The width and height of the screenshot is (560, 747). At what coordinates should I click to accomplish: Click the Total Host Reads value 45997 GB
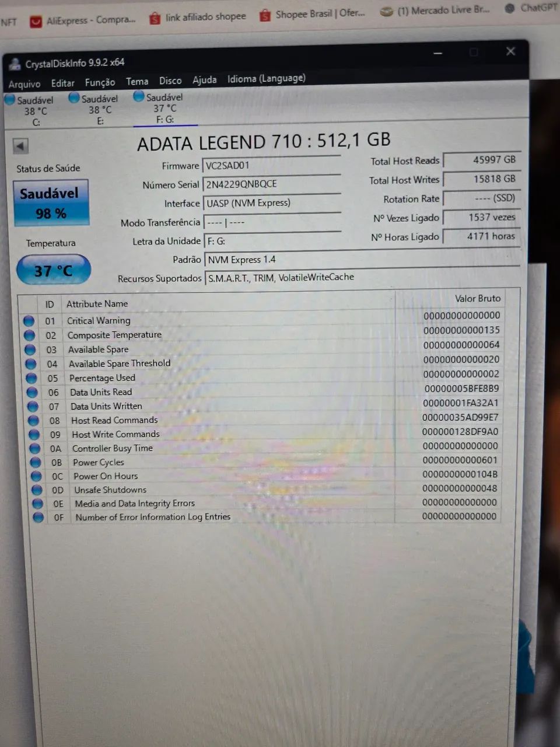point(481,159)
